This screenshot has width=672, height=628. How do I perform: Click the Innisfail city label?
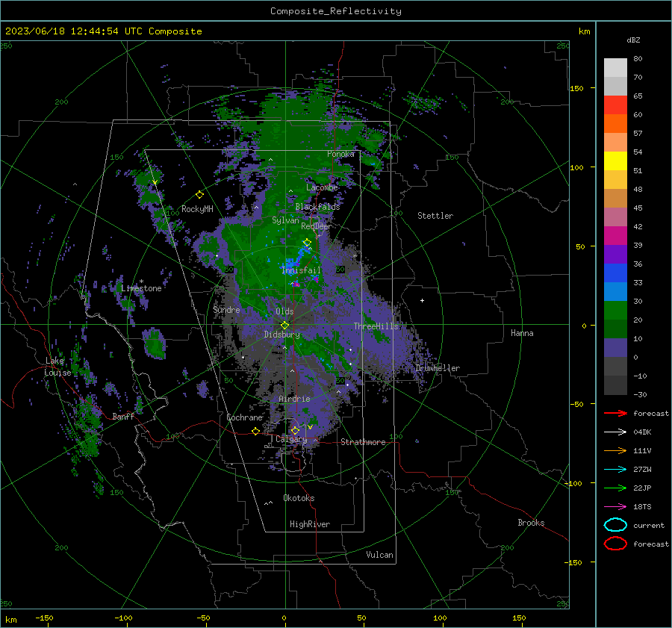coord(301,270)
